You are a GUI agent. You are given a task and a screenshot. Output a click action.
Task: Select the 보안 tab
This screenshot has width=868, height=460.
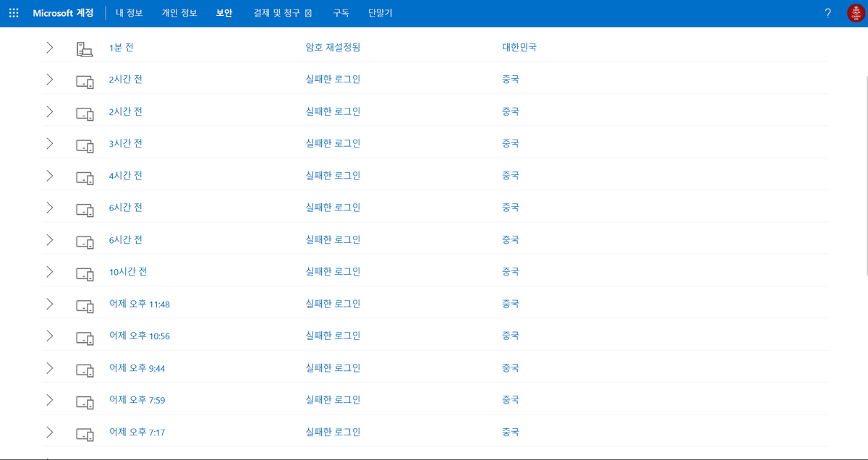(x=224, y=13)
